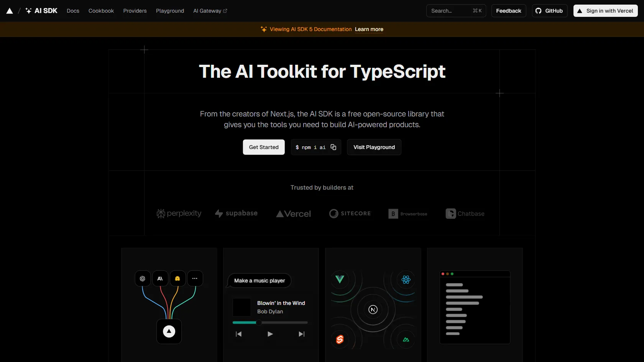Open AI Gateway external link
This screenshot has height=362, width=644.
210,11
